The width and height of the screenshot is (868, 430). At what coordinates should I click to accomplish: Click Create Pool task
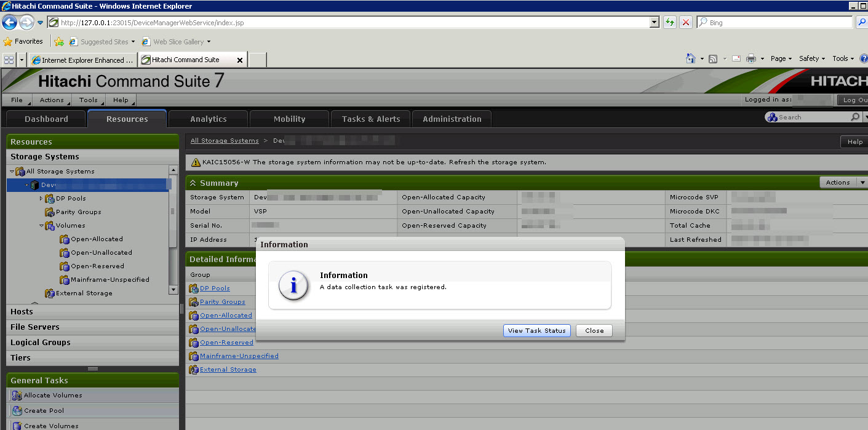tap(92, 411)
